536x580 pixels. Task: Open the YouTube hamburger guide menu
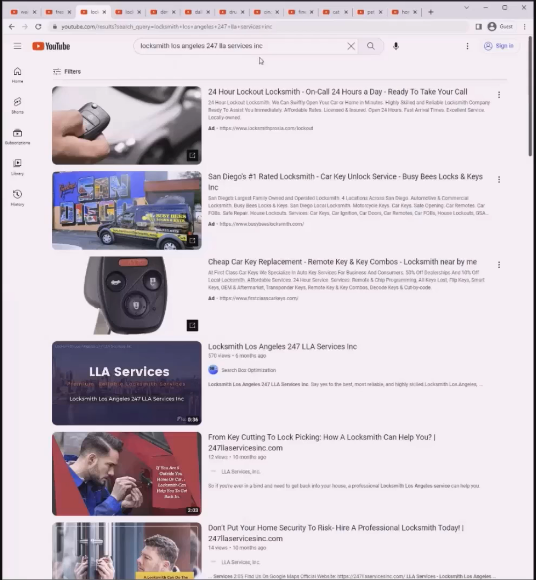point(17,46)
